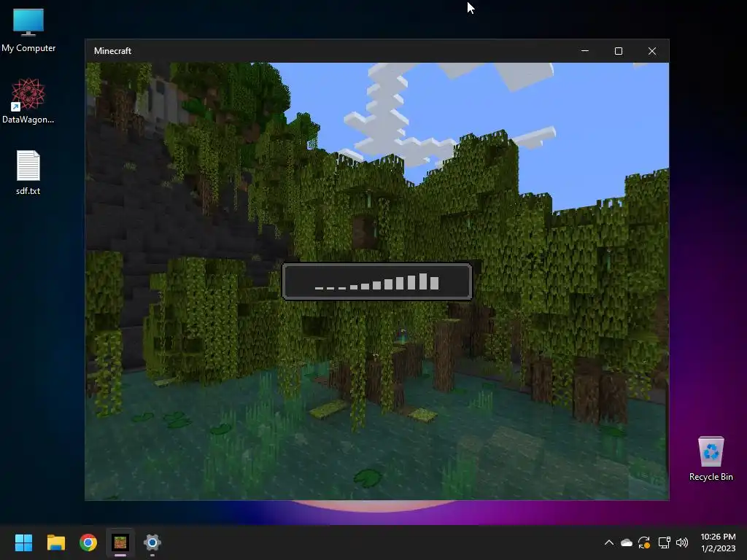The width and height of the screenshot is (747, 560).
Task: Select the Recycle Bin icon
Action: (711, 458)
